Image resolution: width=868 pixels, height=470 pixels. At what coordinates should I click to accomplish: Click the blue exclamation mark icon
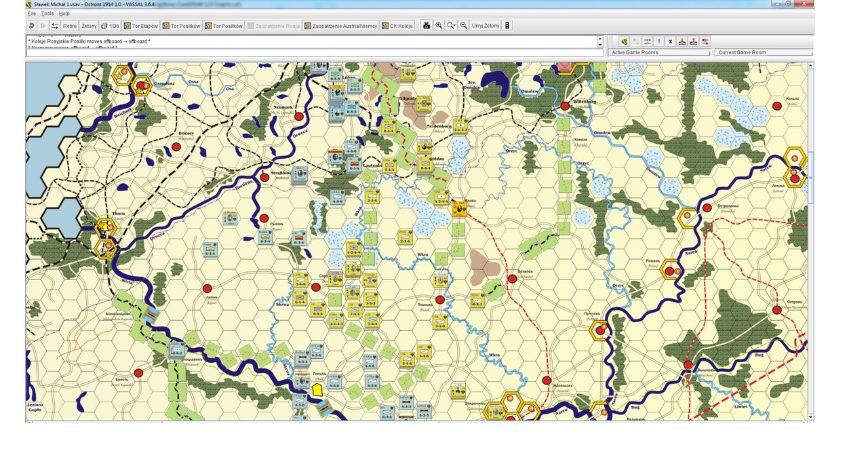click(659, 41)
